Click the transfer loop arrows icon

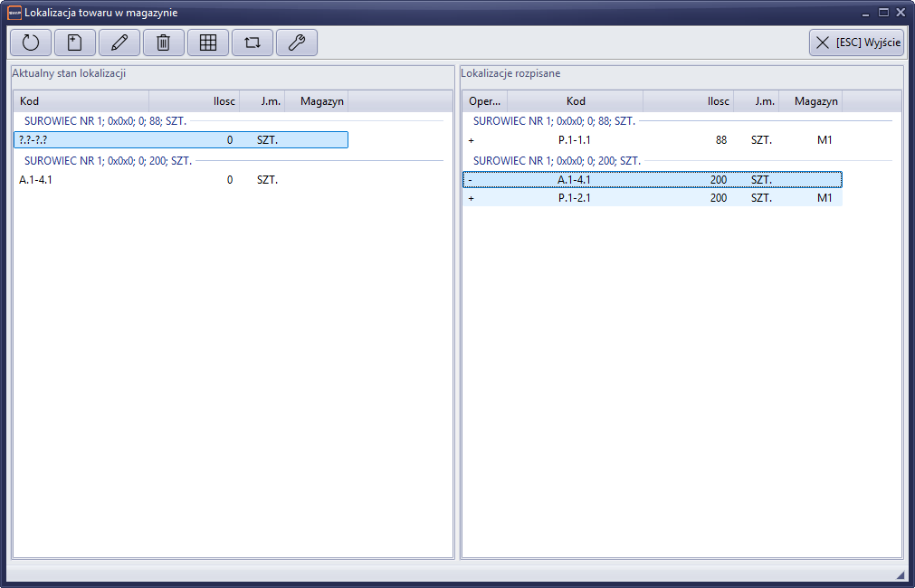253,43
